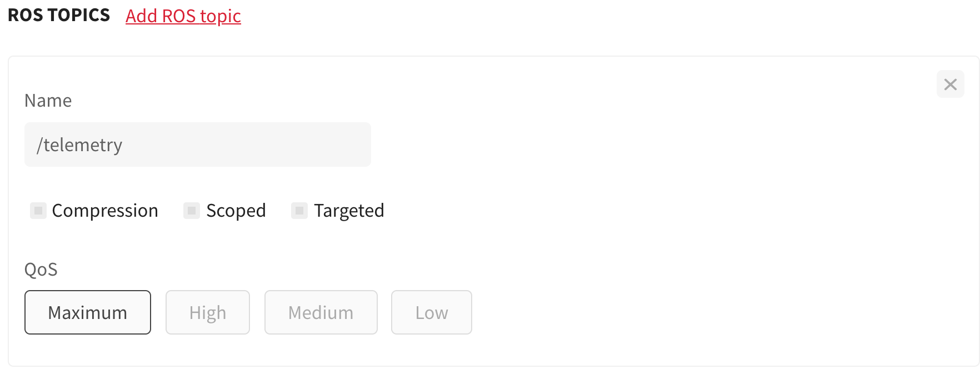This screenshot has height=369, width=980.
Task: Click the Add ROS topic link
Action: coord(183,16)
